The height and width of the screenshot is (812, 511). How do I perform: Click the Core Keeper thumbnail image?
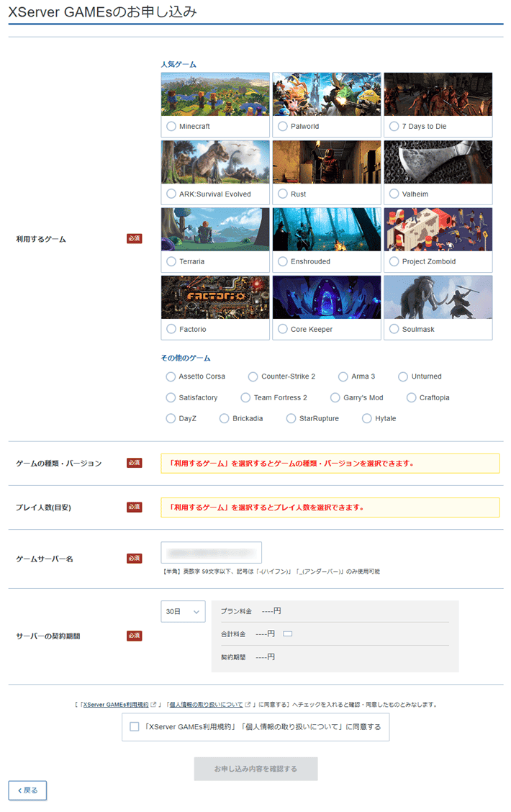click(x=327, y=297)
